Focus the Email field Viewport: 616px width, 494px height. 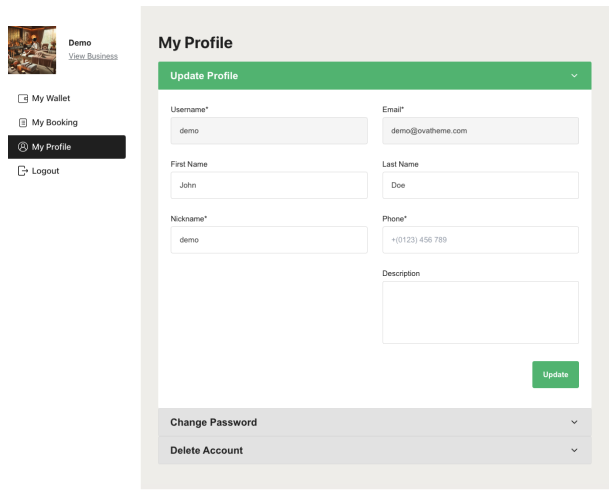(x=480, y=130)
